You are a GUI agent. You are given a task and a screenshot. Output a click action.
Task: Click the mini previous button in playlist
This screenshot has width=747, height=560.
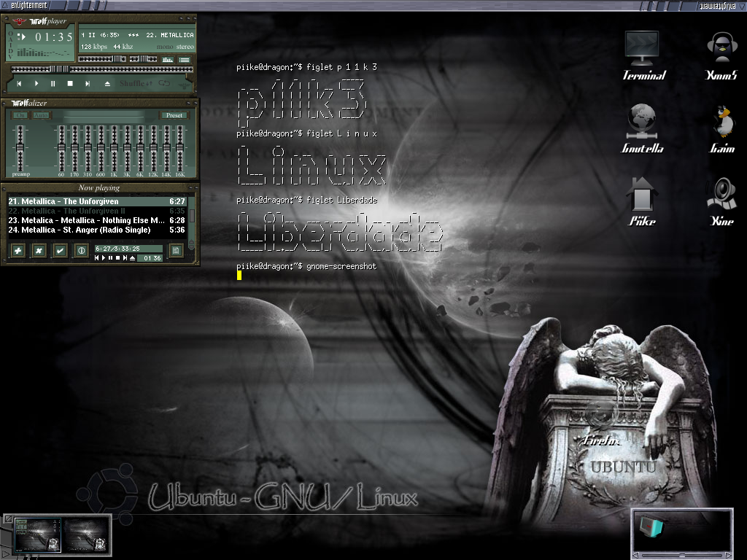coord(97,258)
